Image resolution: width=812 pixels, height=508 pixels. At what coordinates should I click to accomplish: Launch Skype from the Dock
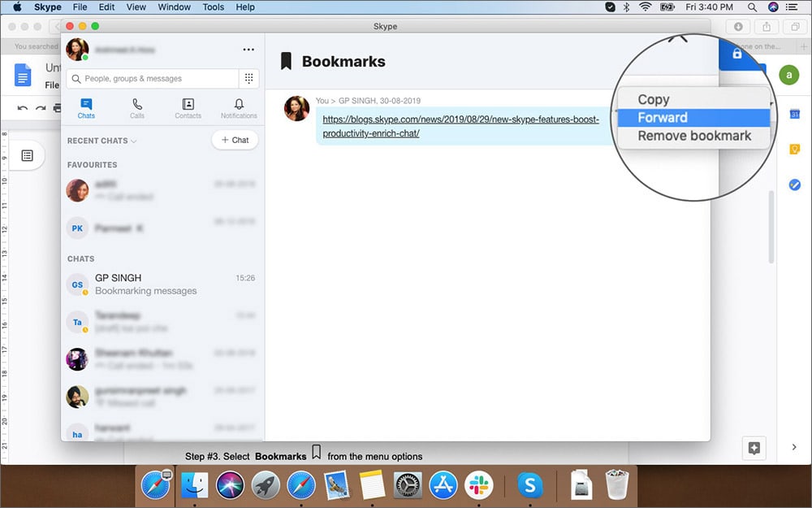[529, 485]
